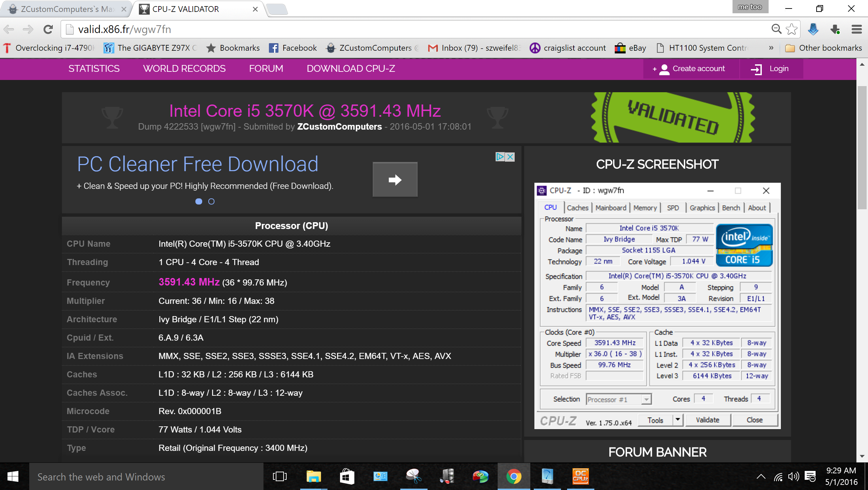Open the OC CPU-Z taskbar icon
This screenshot has height=490, width=868.
(580, 476)
